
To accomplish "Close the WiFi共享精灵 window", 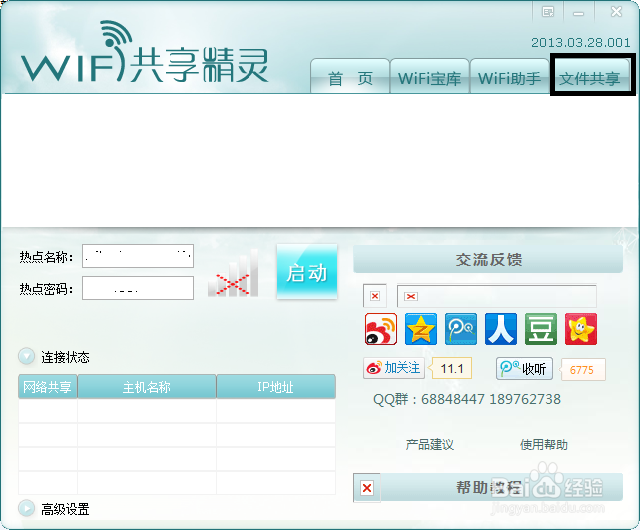I will pyautogui.click(x=616, y=12).
